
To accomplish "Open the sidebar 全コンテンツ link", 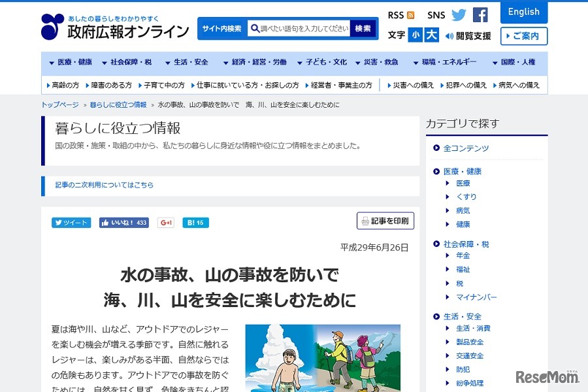I will point(466,148).
